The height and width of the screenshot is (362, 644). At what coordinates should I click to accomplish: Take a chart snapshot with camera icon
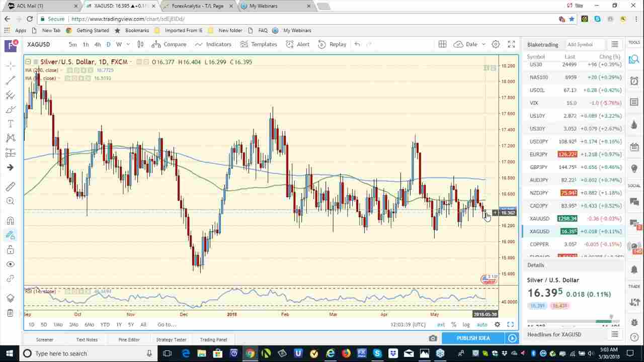433,338
